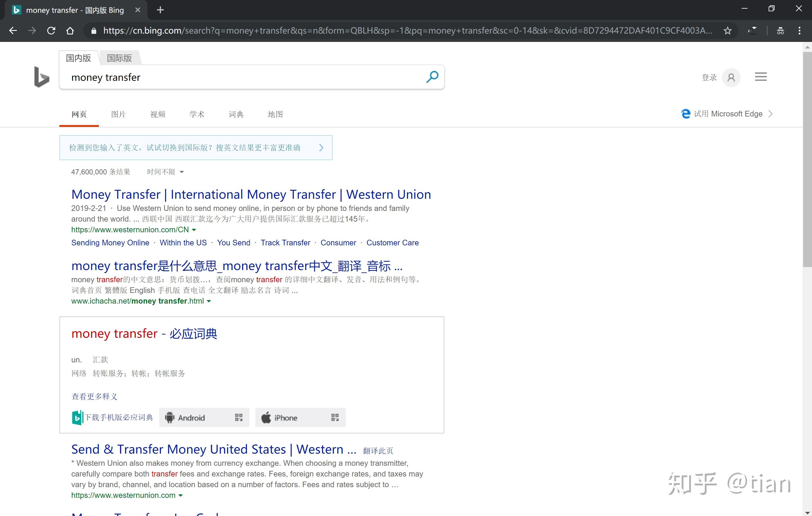Click the lock icon in the address bar

coord(94,31)
